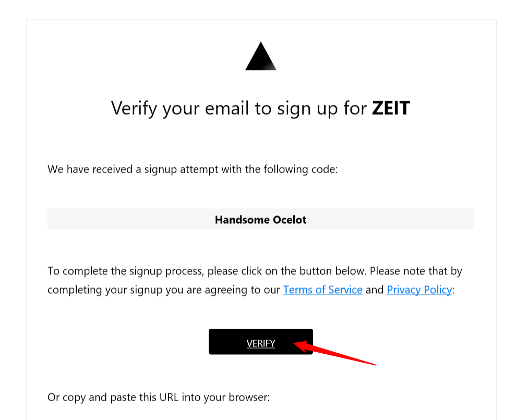Click the underlined VERIFY label
This screenshot has width=528, height=420.
[261, 343]
